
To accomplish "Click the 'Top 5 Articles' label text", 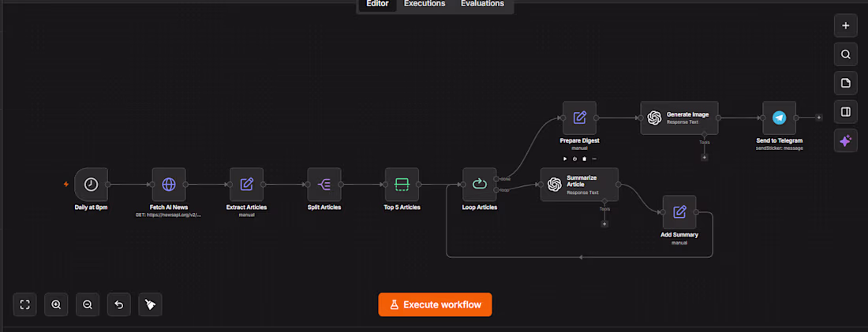I will 402,207.
